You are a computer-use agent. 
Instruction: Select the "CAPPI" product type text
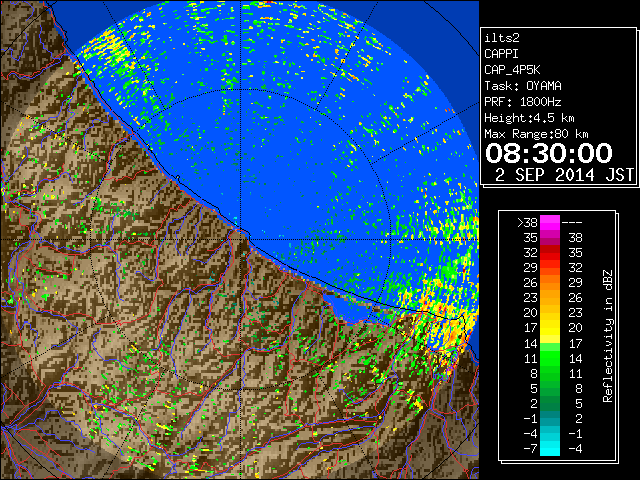point(501,54)
